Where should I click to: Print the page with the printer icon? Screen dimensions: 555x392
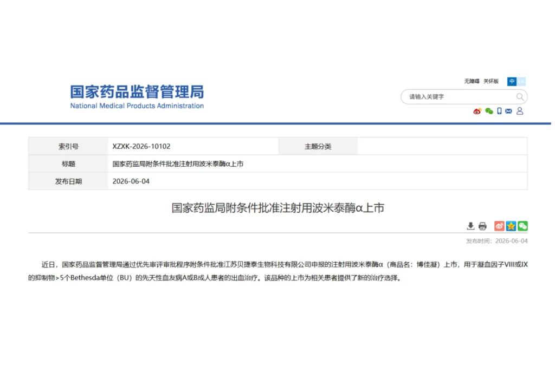click(x=482, y=226)
